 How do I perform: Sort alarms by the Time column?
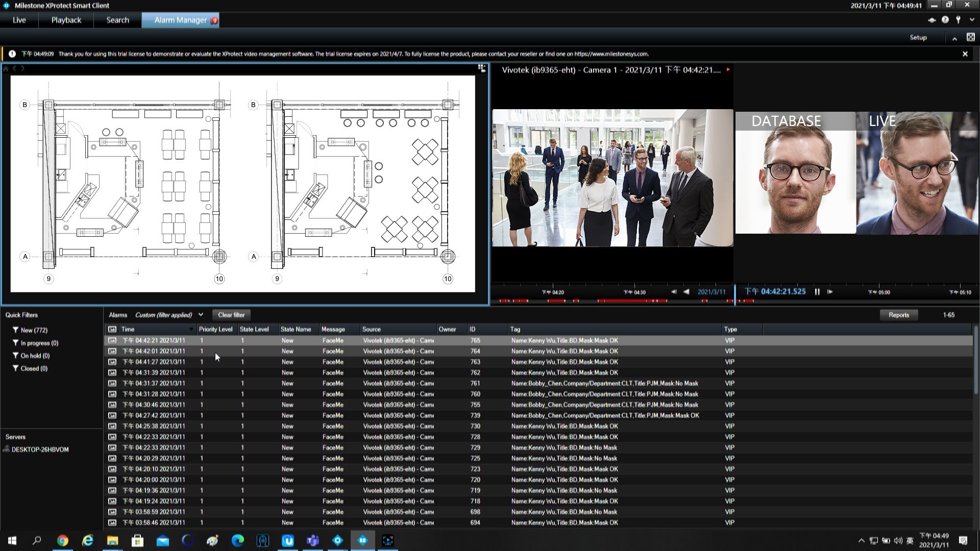coord(158,329)
